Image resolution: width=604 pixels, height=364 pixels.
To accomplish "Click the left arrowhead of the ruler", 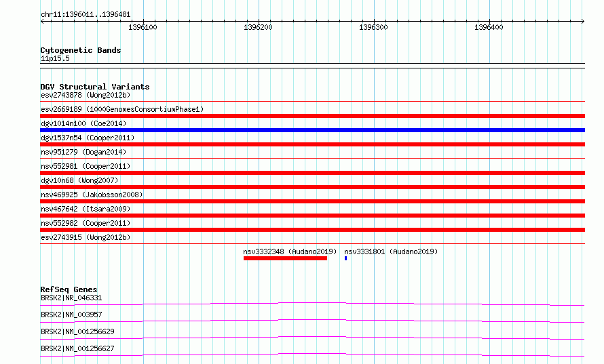I will point(42,22).
